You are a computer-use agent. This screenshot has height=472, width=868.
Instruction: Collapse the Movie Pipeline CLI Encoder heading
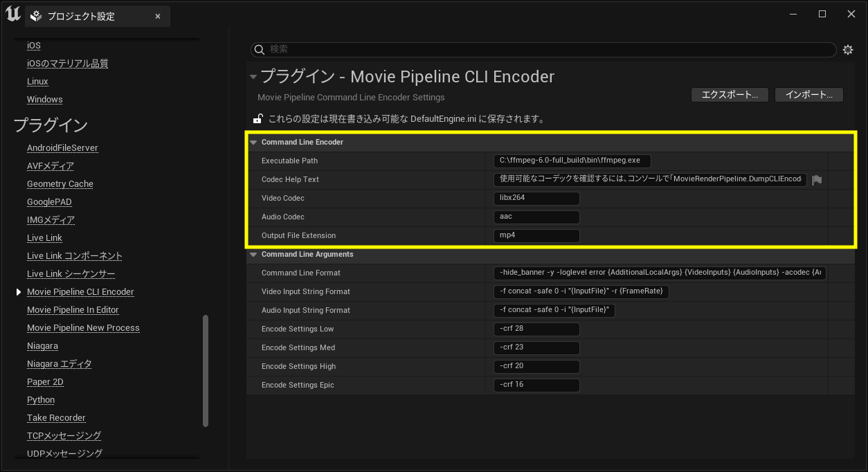(x=253, y=77)
